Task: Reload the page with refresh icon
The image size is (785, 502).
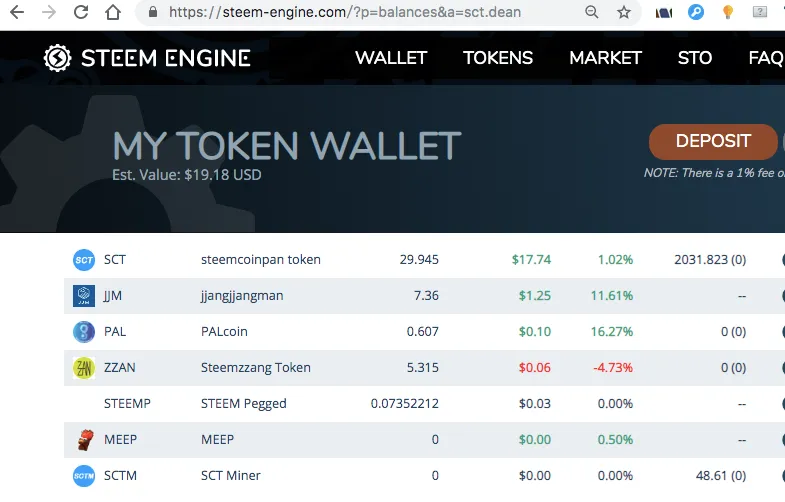Action: coord(81,12)
